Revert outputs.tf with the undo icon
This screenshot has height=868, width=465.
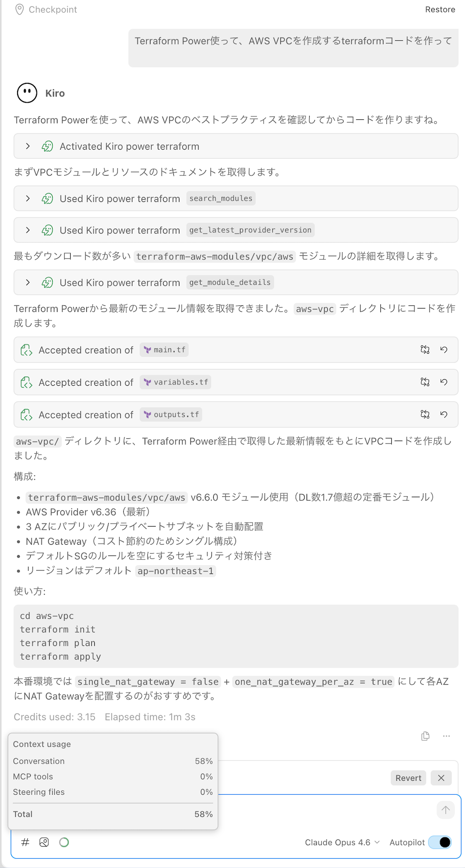coord(444,414)
